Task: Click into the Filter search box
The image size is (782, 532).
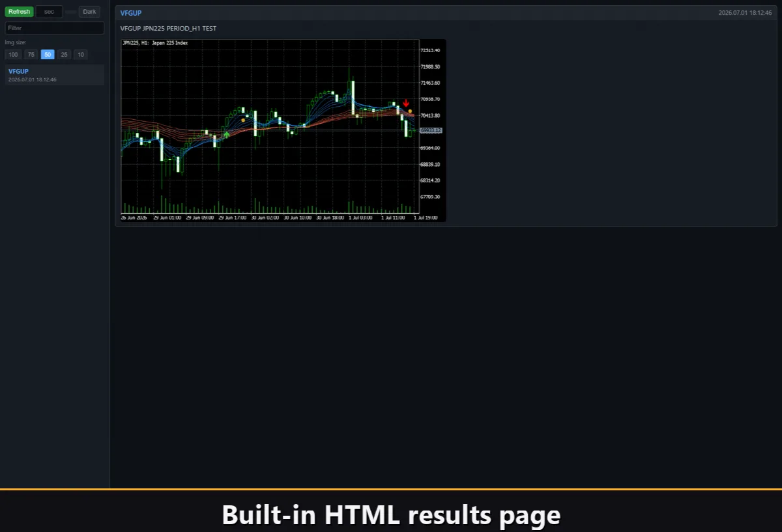Action: click(55, 28)
